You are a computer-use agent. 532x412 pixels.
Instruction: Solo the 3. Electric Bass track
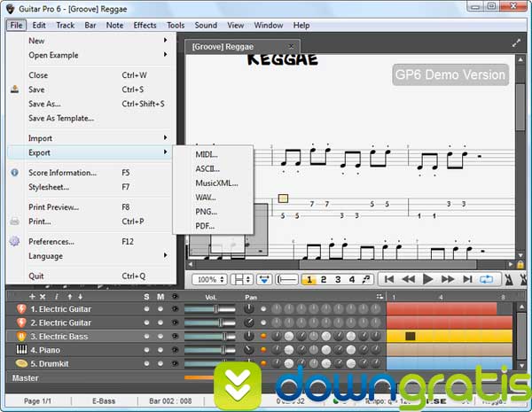pos(146,336)
